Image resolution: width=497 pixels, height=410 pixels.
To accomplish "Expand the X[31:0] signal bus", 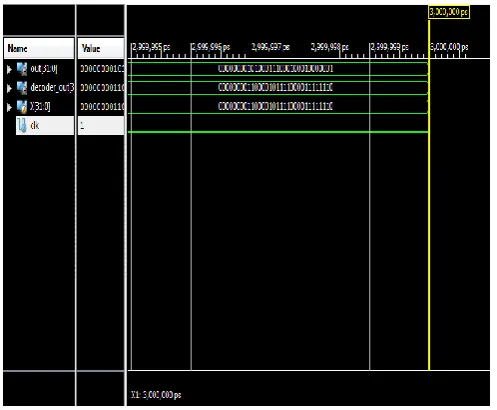I will click(9, 107).
